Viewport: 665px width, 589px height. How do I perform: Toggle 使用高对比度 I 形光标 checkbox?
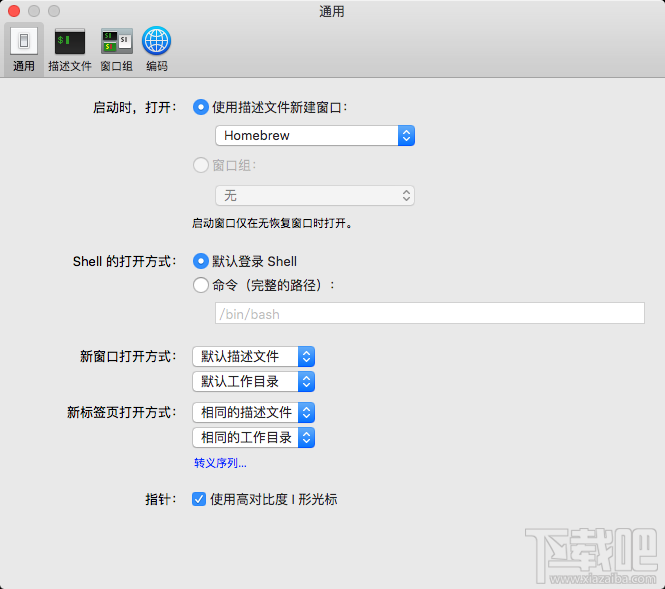(199, 499)
